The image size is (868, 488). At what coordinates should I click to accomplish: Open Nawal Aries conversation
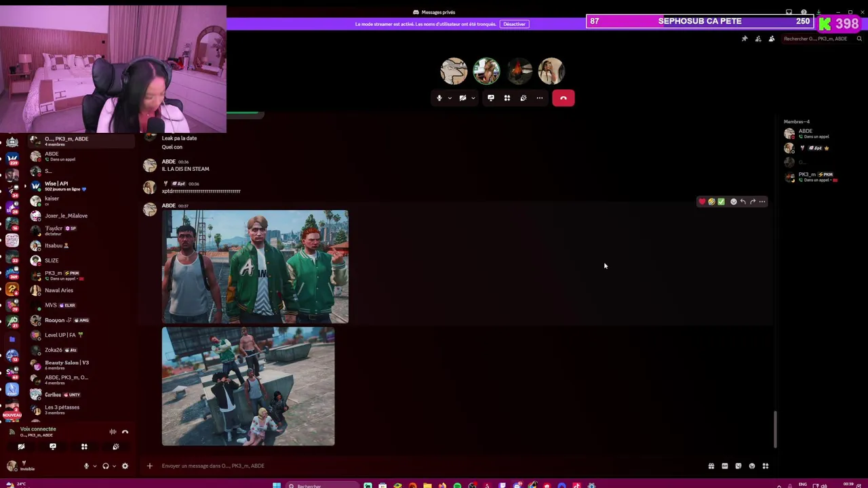click(81, 290)
